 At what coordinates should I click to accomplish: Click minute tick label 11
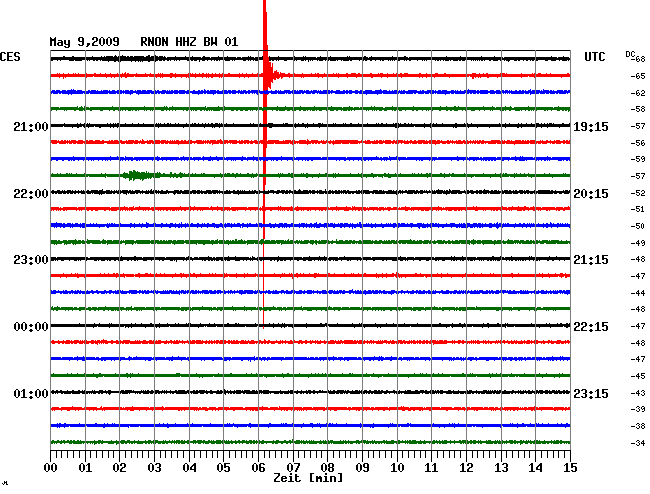(431, 468)
